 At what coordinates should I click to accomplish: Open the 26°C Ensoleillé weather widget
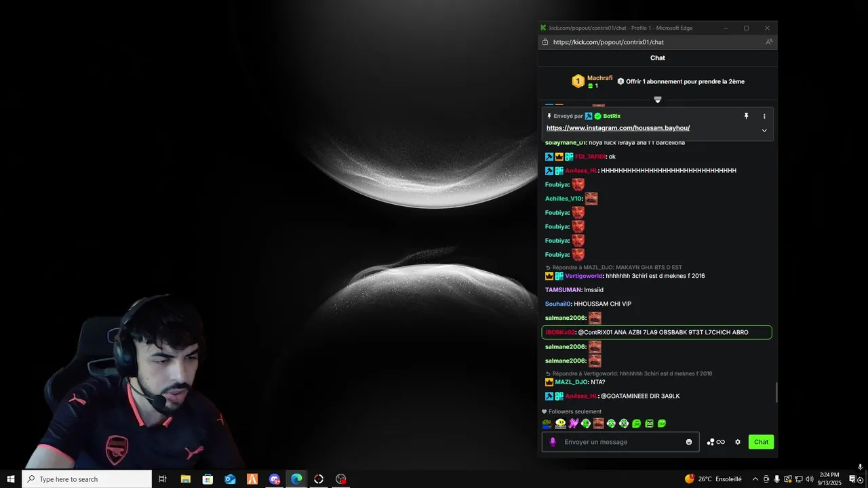pos(713,479)
